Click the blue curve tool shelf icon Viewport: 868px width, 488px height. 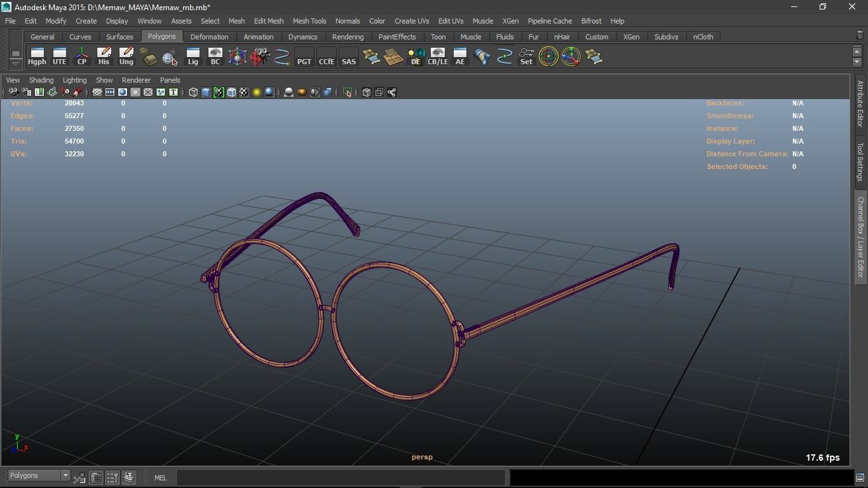pyautogui.click(x=281, y=57)
